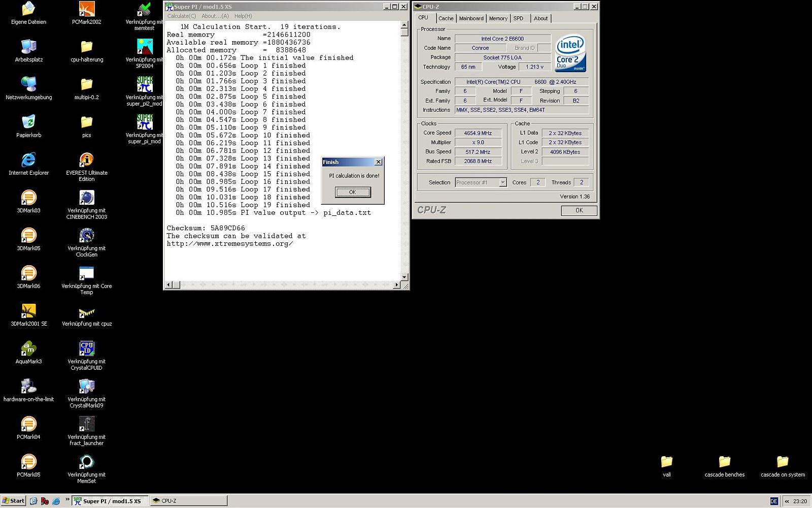
Task: Close the Finish dialog with X
Action: [x=378, y=162]
